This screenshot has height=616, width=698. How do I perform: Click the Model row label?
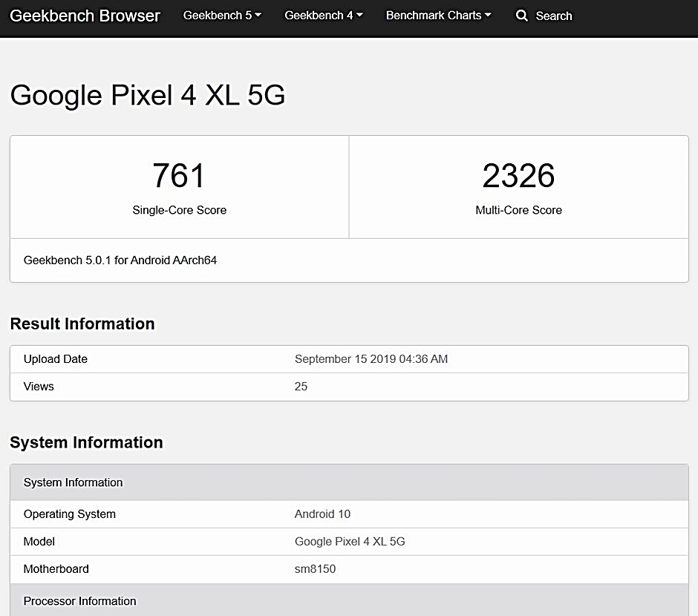[x=39, y=542]
